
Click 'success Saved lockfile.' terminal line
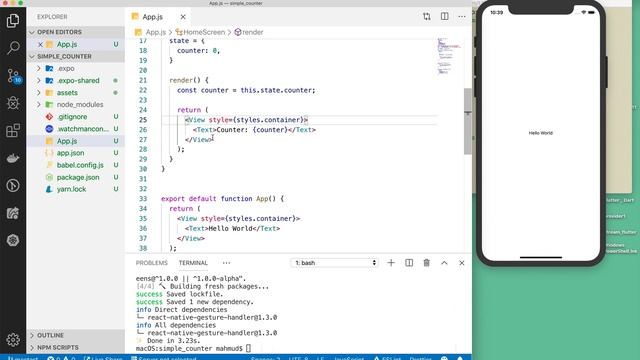(180, 294)
